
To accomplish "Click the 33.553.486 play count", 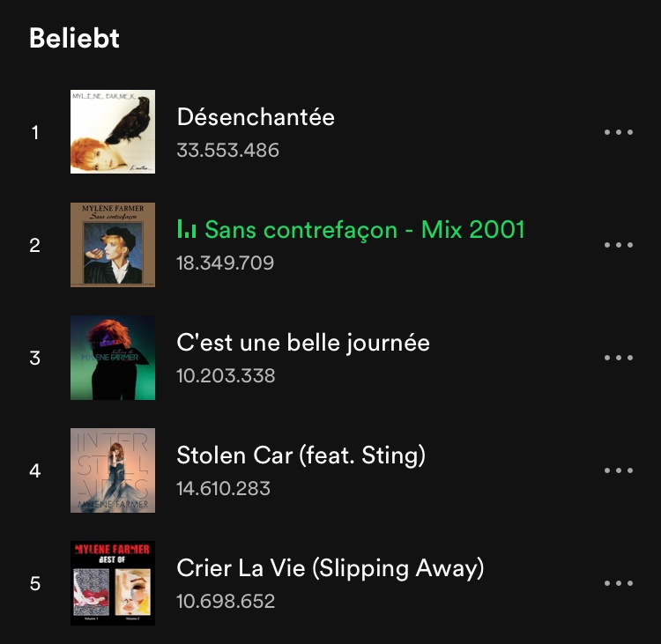I will 227,150.
